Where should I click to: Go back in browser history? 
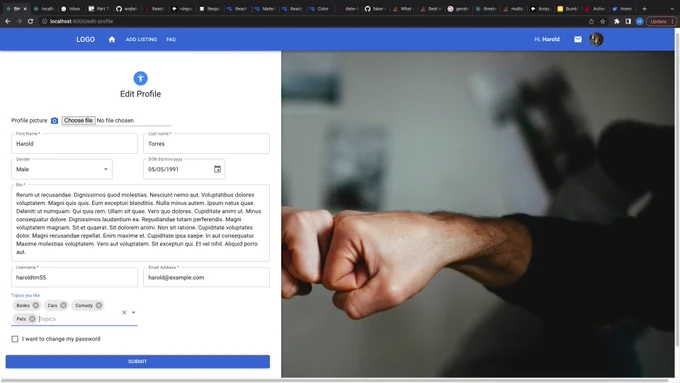[x=8, y=21]
